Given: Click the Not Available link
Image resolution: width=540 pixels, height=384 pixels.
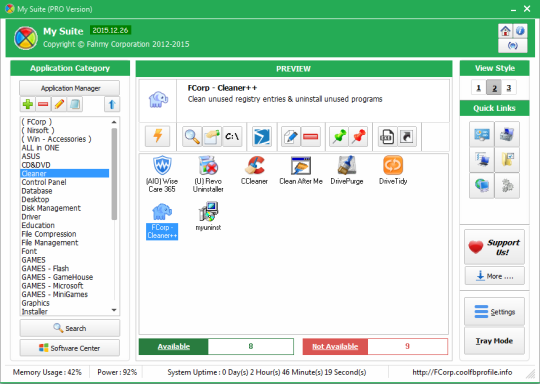Looking at the screenshot, I should (x=335, y=346).
